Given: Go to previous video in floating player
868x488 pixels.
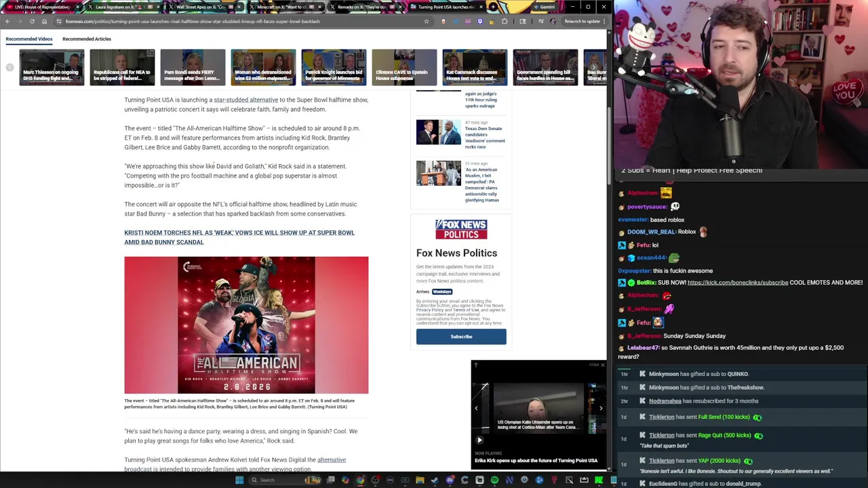Looking at the screenshot, I should click(476, 408).
